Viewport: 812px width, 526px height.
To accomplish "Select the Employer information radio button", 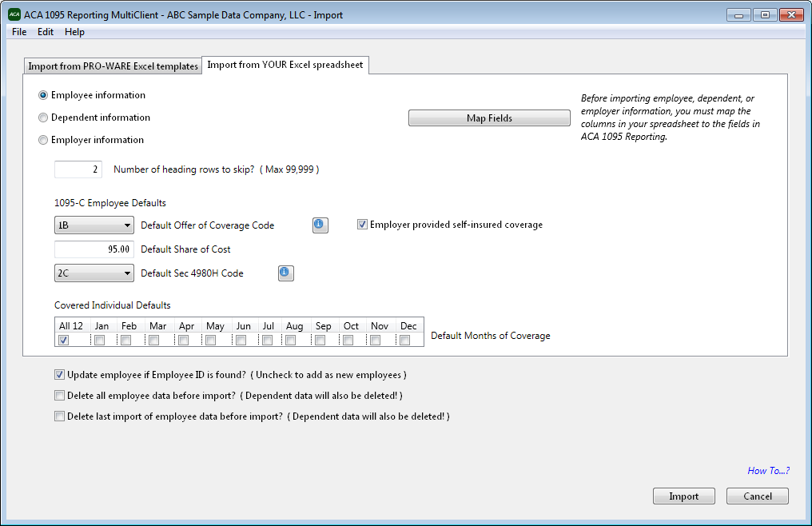I will (43, 140).
